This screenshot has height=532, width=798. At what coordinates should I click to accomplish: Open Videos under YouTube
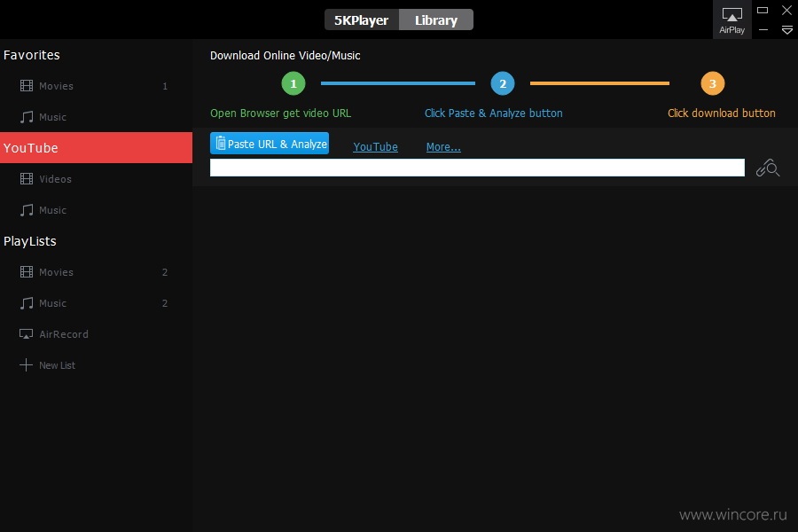tap(96, 179)
